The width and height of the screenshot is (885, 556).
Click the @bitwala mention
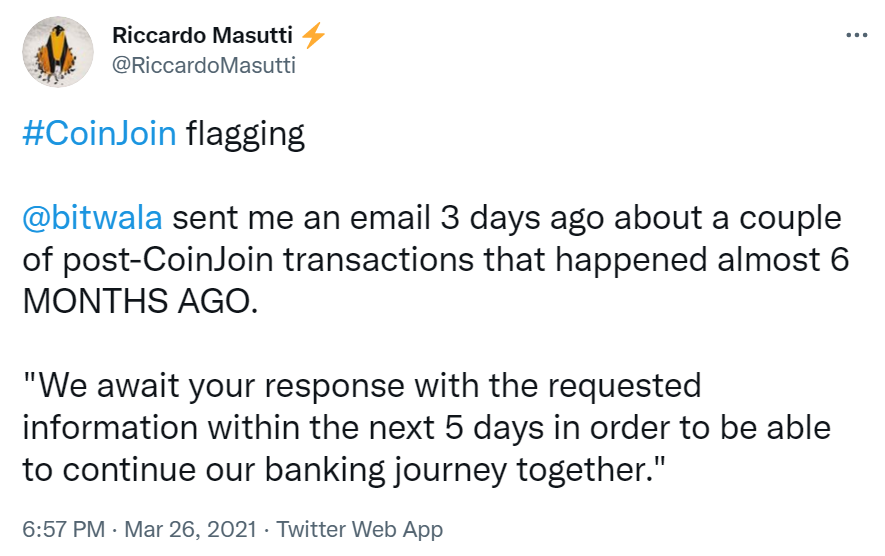pos(98,218)
